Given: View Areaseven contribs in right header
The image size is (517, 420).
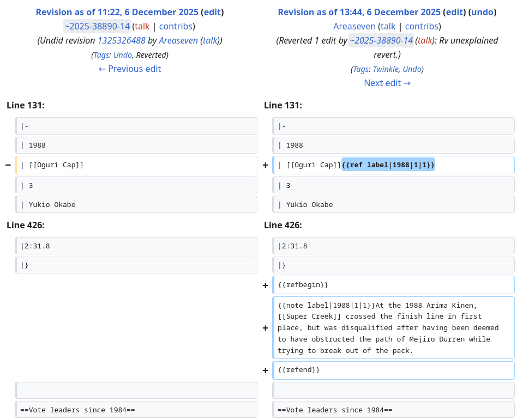Looking at the screenshot, I should 422,26.
